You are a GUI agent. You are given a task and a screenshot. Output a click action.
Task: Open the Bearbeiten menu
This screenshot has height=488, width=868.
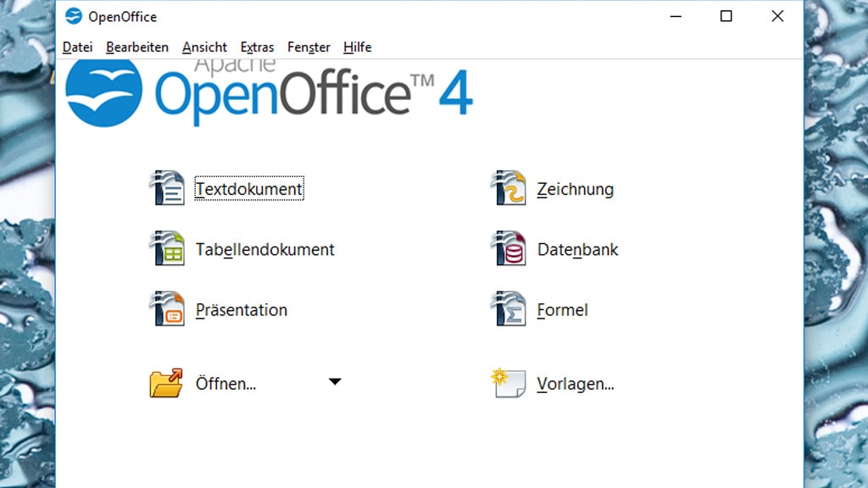tap(137, 47)
